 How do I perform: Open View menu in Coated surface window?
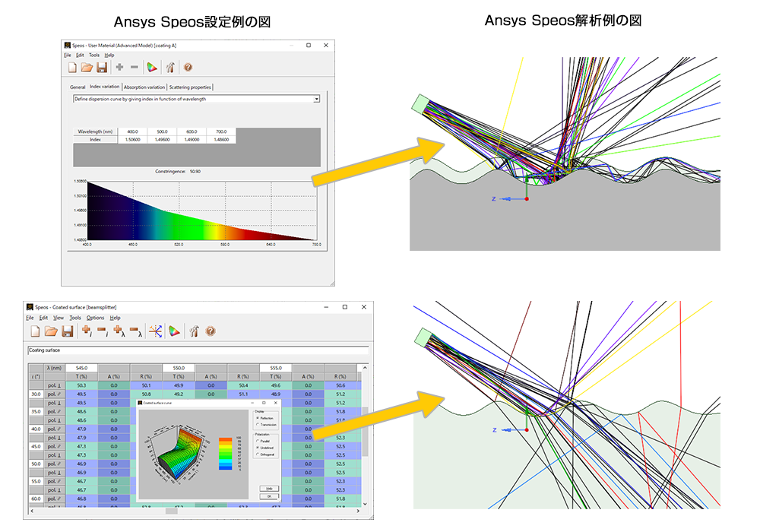coord(59,318)
